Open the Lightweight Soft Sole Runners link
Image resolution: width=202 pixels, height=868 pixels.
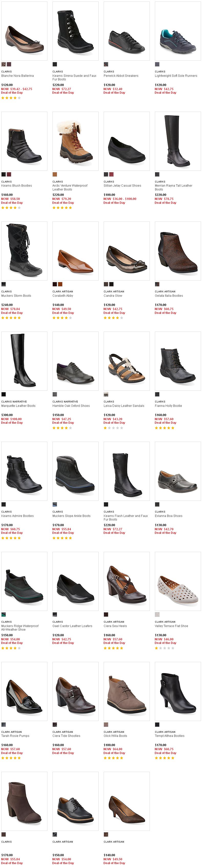[176, 76]
